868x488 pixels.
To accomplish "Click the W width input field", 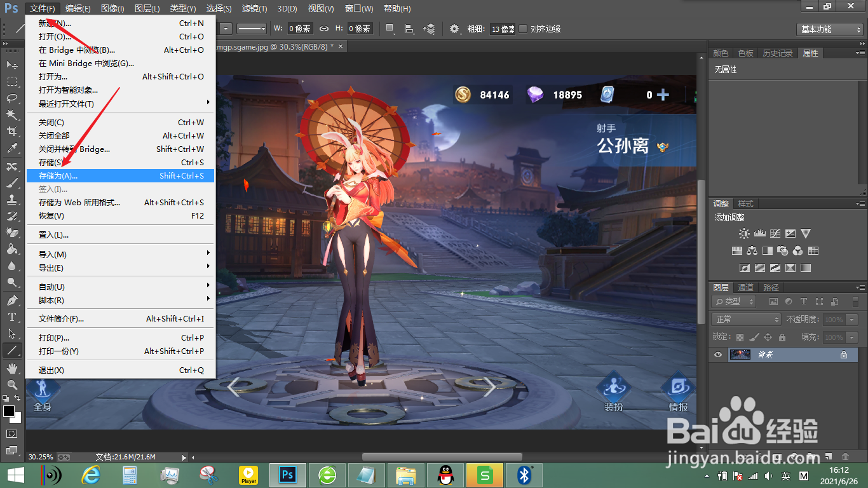I will point(300,29).
